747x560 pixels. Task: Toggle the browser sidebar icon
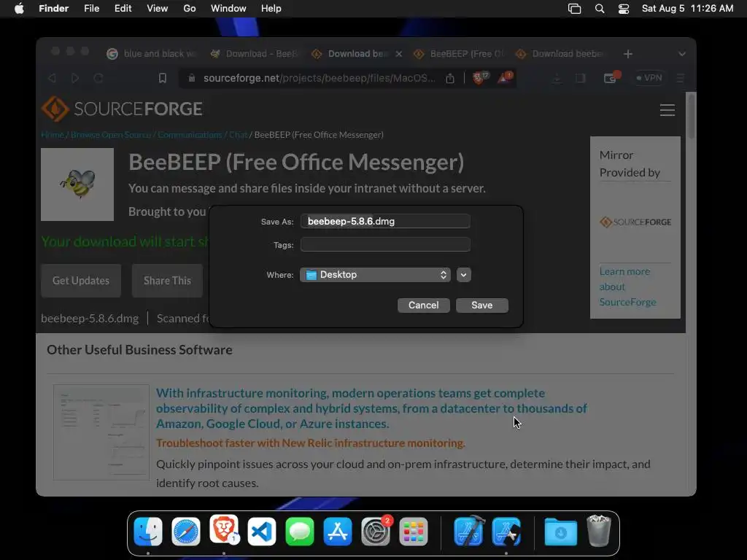pos(580,78)
